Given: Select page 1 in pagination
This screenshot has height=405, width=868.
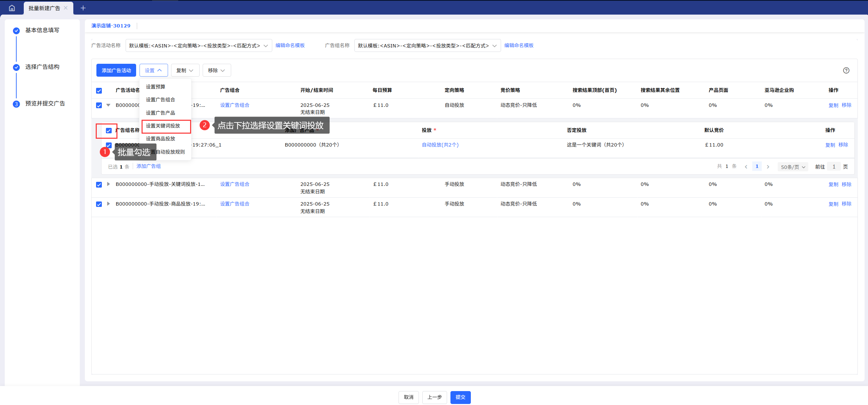Looking at the screenshot, I should (x=757, y=166).
